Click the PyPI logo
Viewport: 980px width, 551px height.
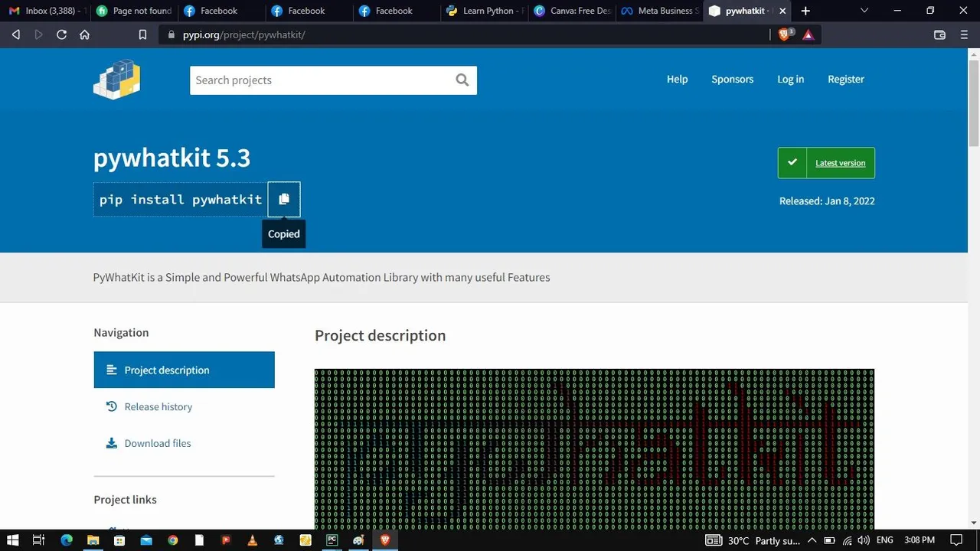[117, 80]
